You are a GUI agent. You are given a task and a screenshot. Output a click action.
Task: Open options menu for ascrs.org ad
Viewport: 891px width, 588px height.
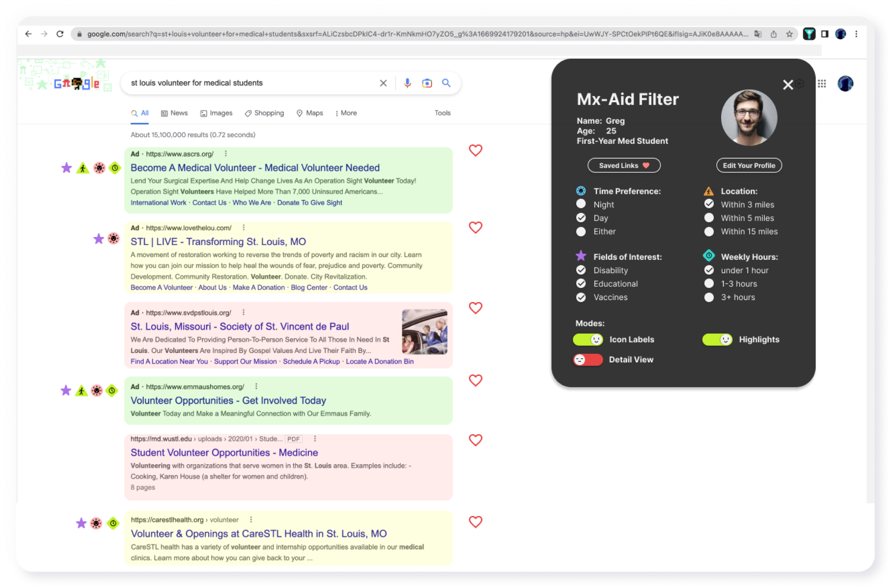[226, 154]
